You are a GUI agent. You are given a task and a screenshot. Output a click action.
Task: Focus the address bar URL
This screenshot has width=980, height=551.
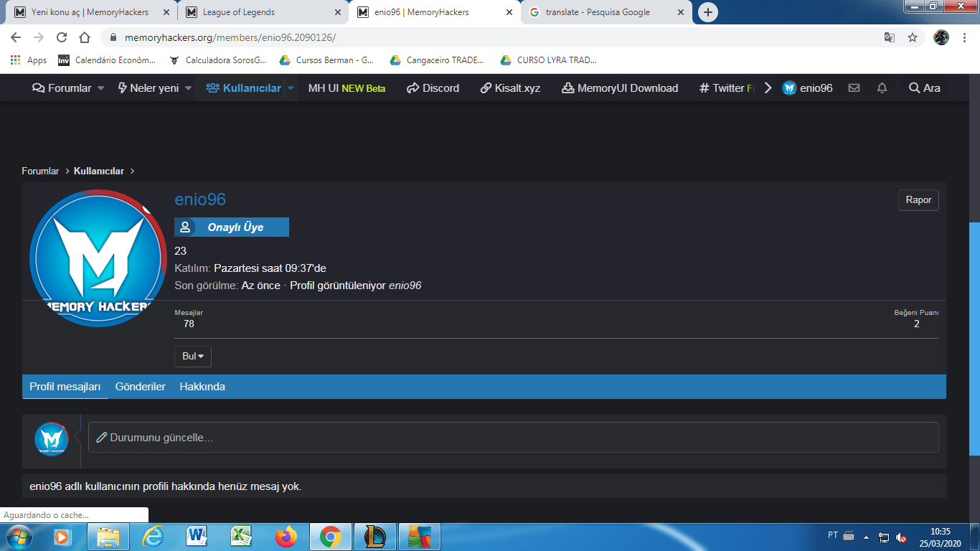(x=230, y=37)
